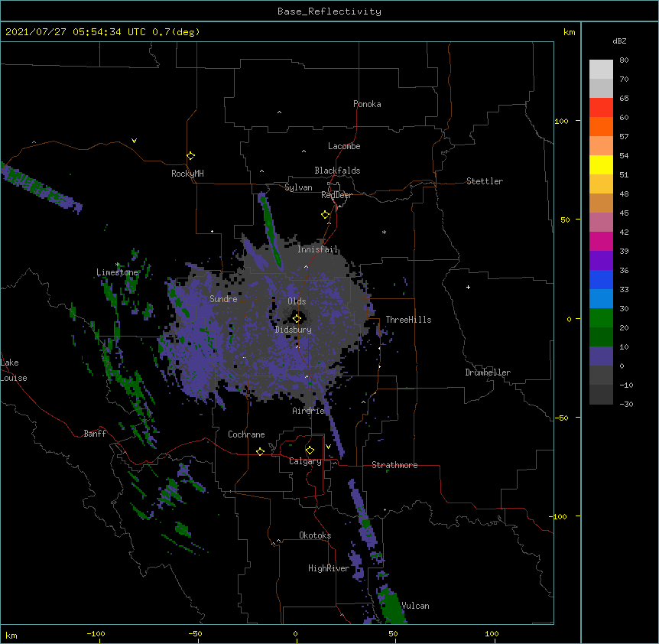Image resolution: width=659 pixels, height=644 pixels.
Task: Click the Okotoks town label
Action: point(315,535)
